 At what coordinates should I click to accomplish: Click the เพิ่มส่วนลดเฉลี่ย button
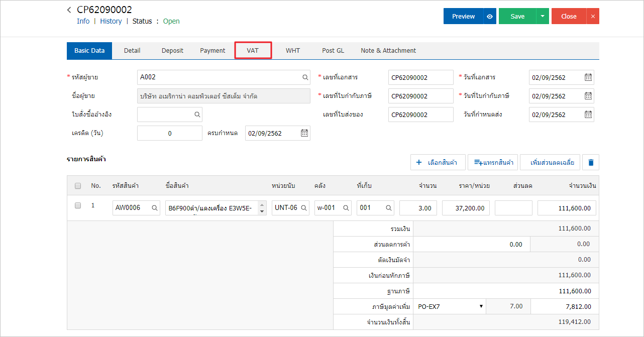point(551,162)
